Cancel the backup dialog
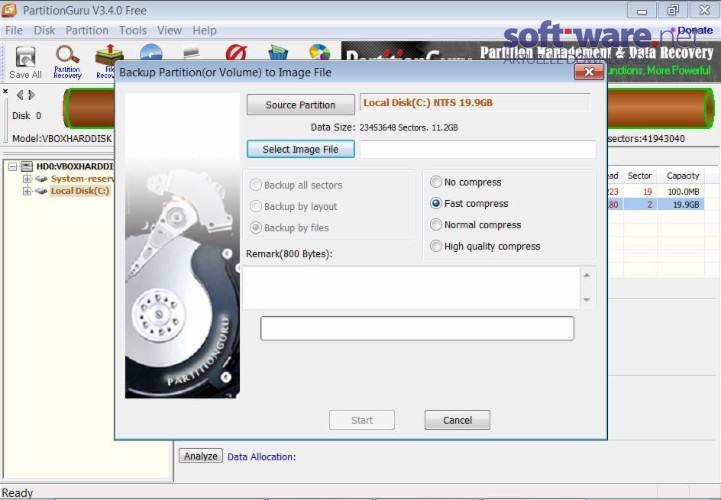 [457, 420]
